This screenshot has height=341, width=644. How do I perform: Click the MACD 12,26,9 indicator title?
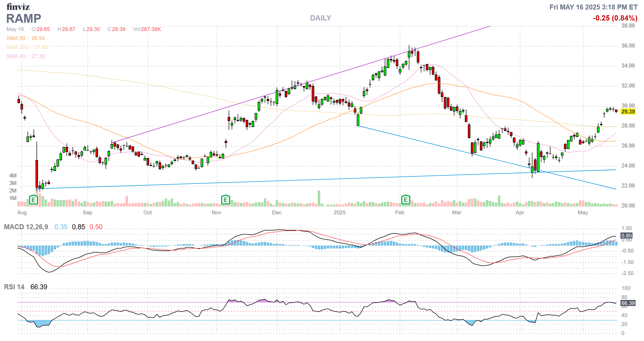26,227
